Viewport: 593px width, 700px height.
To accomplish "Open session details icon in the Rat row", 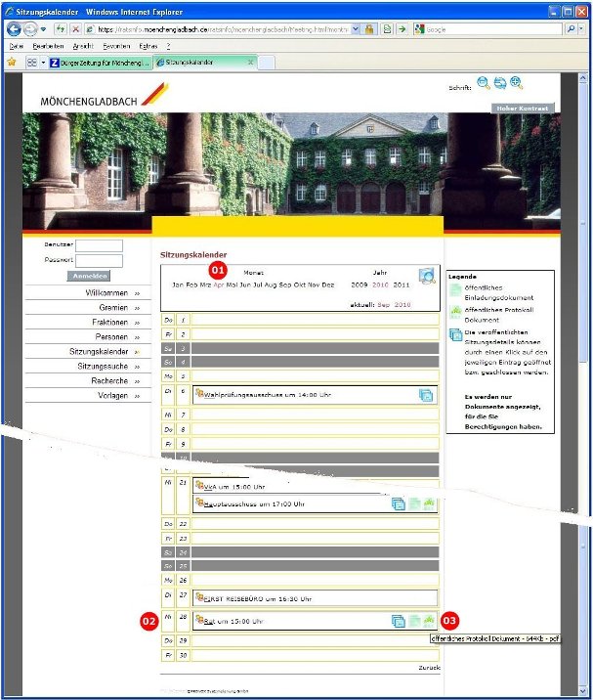I will [x=398, y=621].
